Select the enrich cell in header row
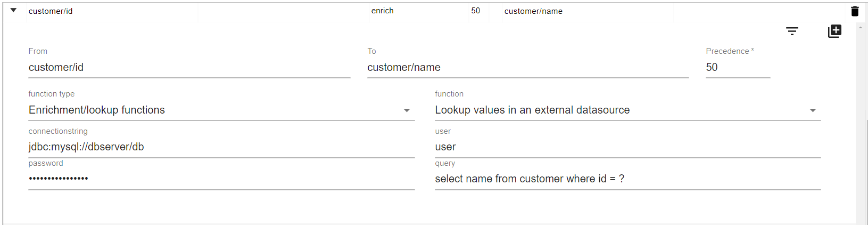Viewport: 868px width, 225px height. pos(383,11)
